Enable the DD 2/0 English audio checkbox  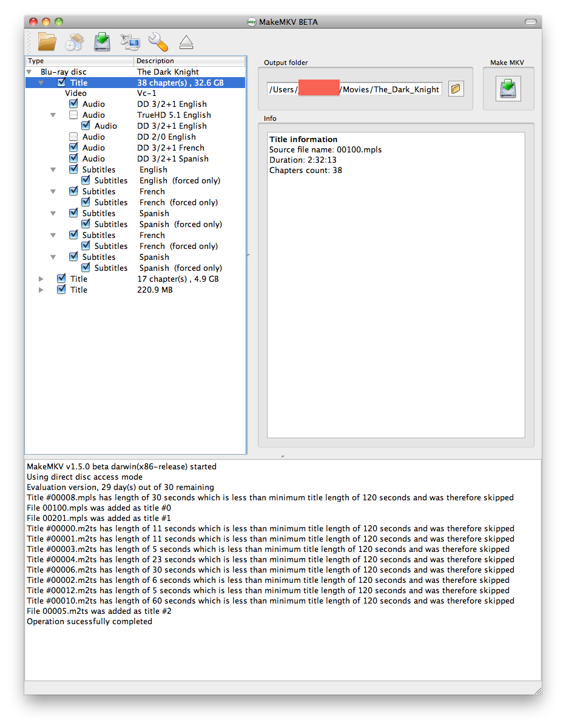tap(73, 137)
